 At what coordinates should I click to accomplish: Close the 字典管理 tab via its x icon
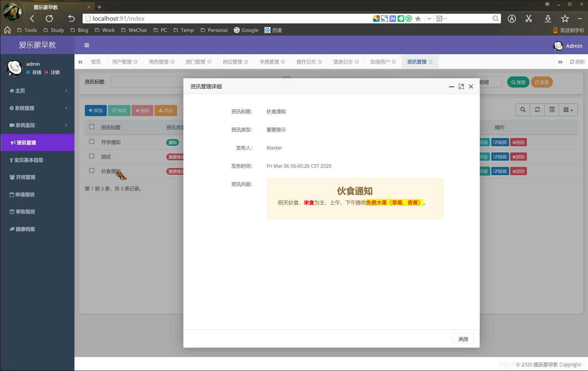(283, 62)
